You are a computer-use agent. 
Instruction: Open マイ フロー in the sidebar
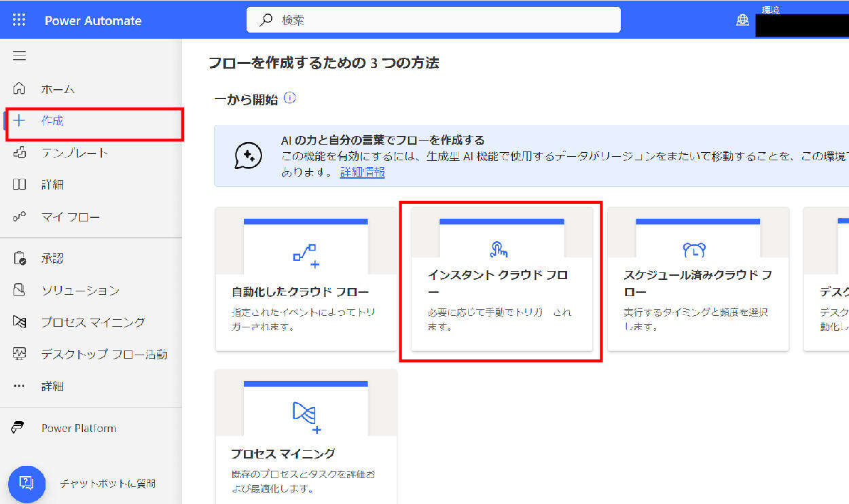pyautogui.click(x=70, y=217)
